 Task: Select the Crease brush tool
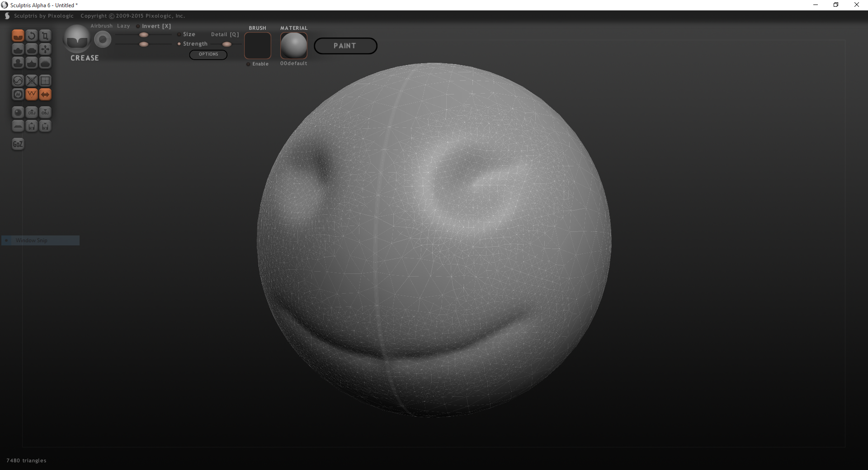[x=18, y=36]
